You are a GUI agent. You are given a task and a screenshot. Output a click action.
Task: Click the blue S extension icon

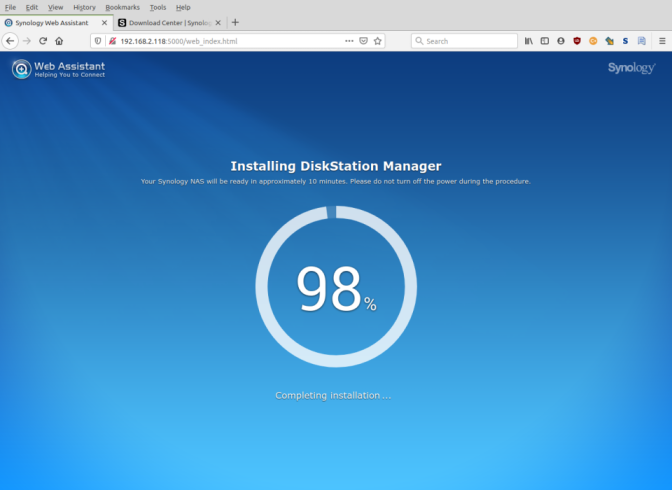[x=625, y=41]
